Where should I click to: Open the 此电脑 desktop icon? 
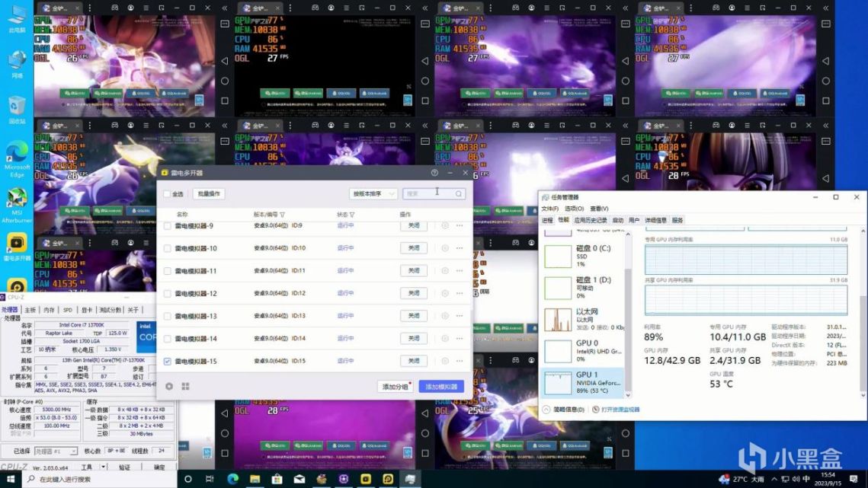[17, 18]
